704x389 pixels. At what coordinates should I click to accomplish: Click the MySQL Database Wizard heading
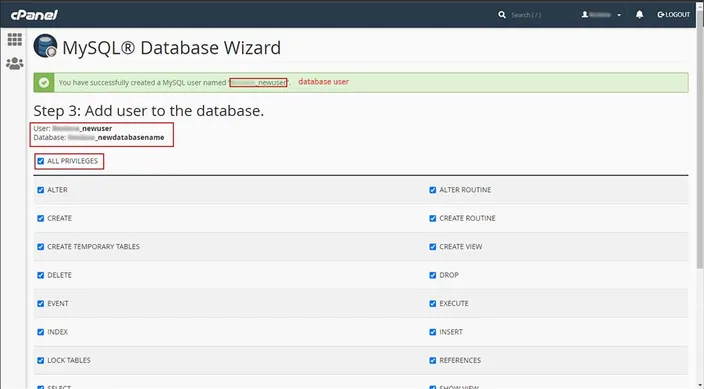click(x=172, y=48)
